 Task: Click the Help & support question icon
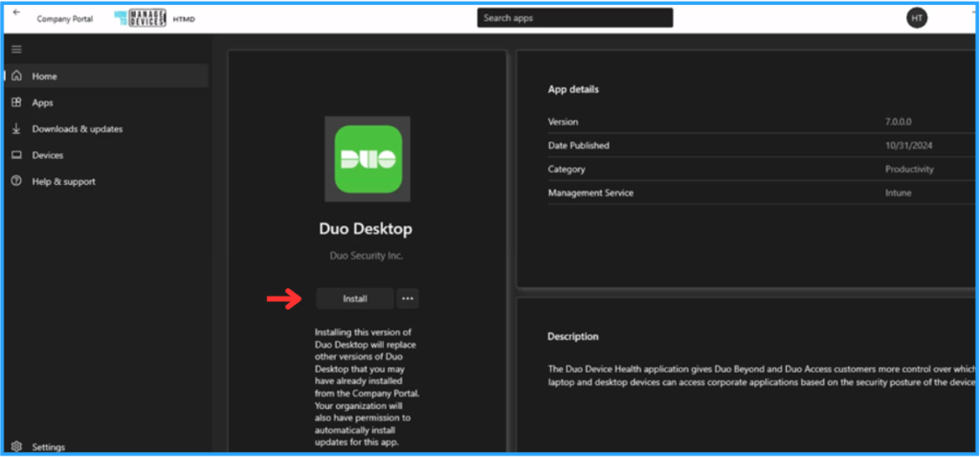coord(17,181)
